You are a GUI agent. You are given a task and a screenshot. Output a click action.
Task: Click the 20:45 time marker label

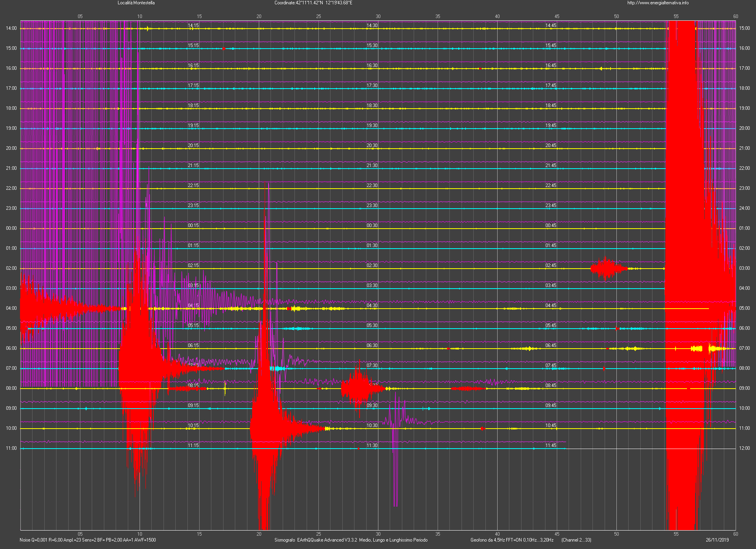point(551,145)
